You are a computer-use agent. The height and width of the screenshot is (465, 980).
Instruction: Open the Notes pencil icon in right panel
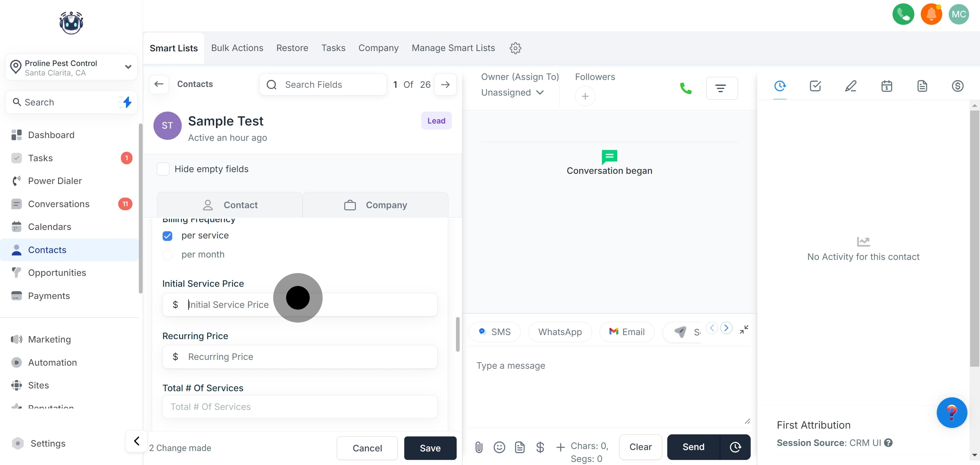tap(851, 86)
